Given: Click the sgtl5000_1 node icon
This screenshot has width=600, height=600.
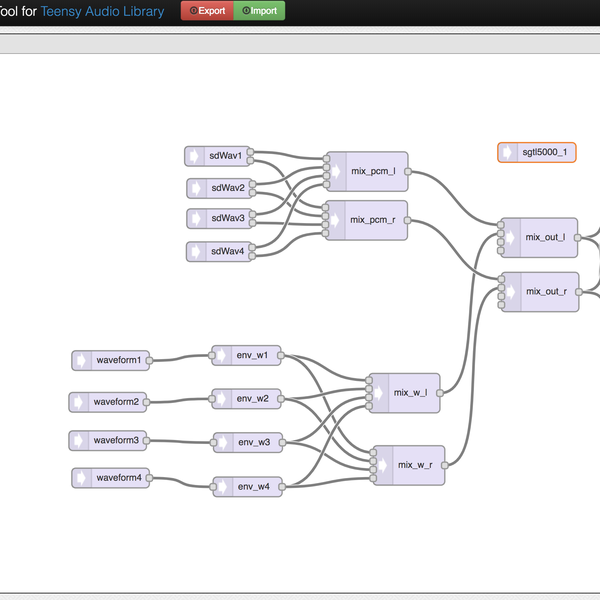Looking at the screenshot, I should [x=508, y=152].
